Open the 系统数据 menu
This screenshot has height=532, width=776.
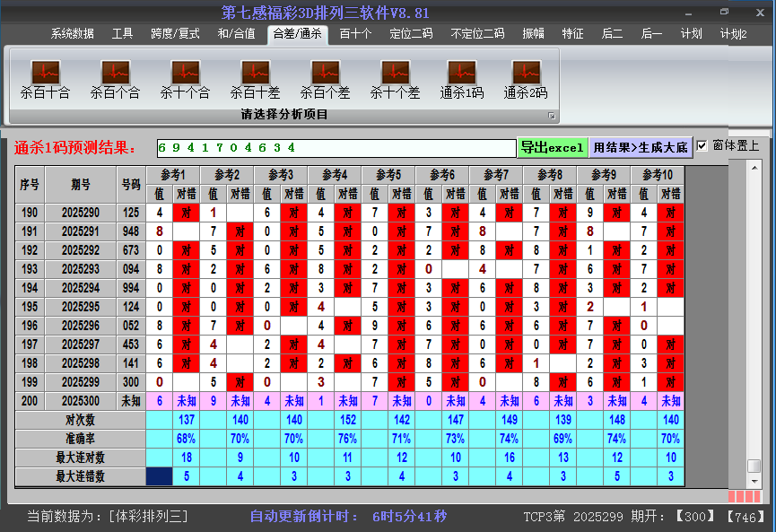point(72,34)
